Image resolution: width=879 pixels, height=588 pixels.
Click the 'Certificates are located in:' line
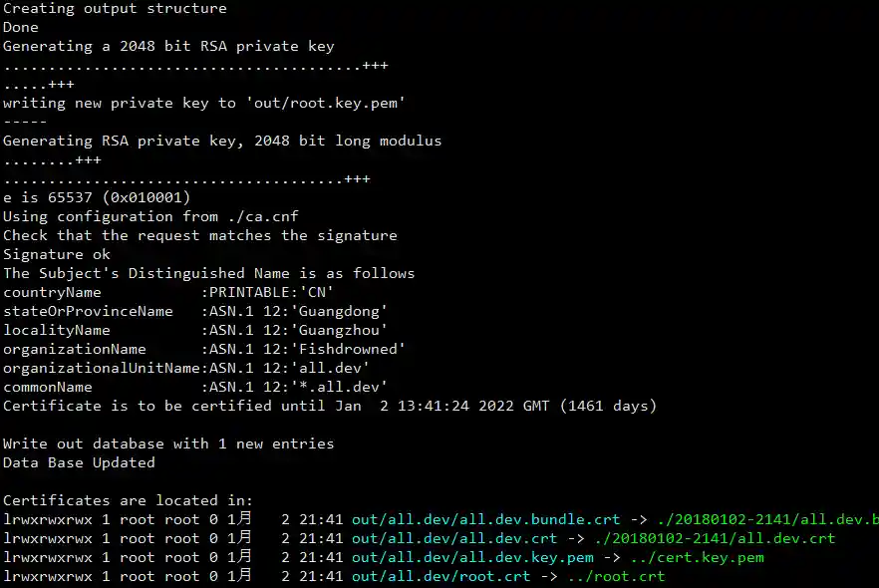128,500
